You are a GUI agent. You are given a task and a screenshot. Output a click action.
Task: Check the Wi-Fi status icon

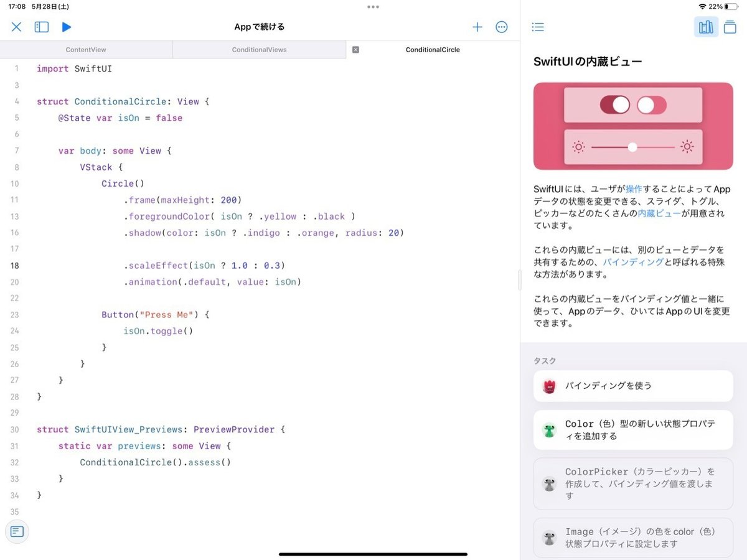tap(702, 6)
